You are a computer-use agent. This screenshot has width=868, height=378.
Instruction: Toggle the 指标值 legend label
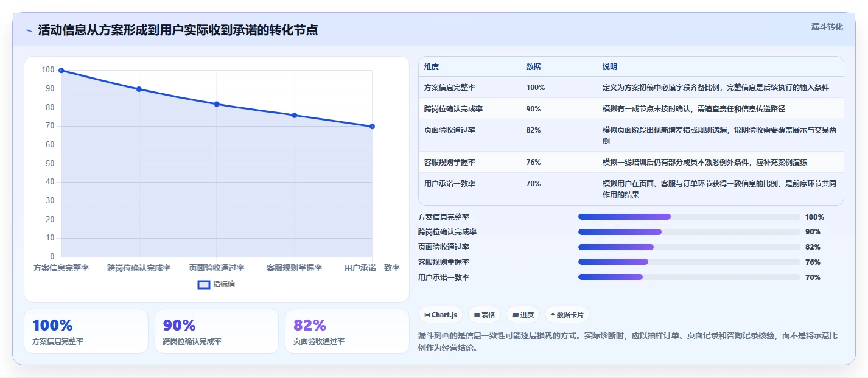[x=224, y=284]
